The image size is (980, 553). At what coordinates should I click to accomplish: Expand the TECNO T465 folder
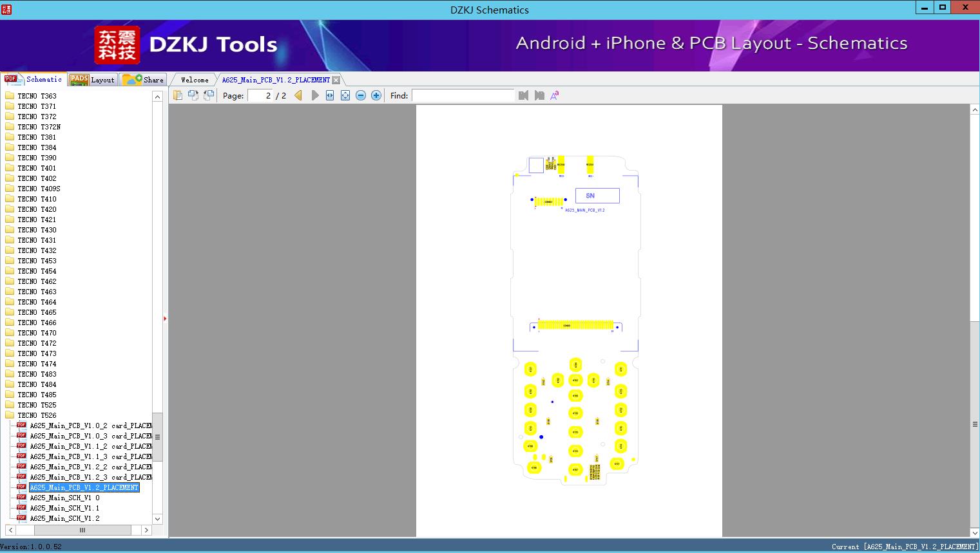(37, 312)
